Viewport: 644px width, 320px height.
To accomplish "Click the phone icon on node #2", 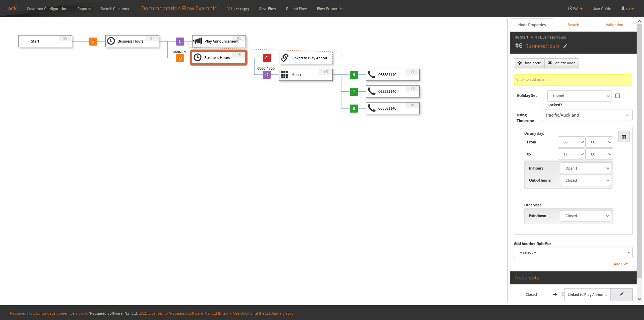I will tap(372, 75).
